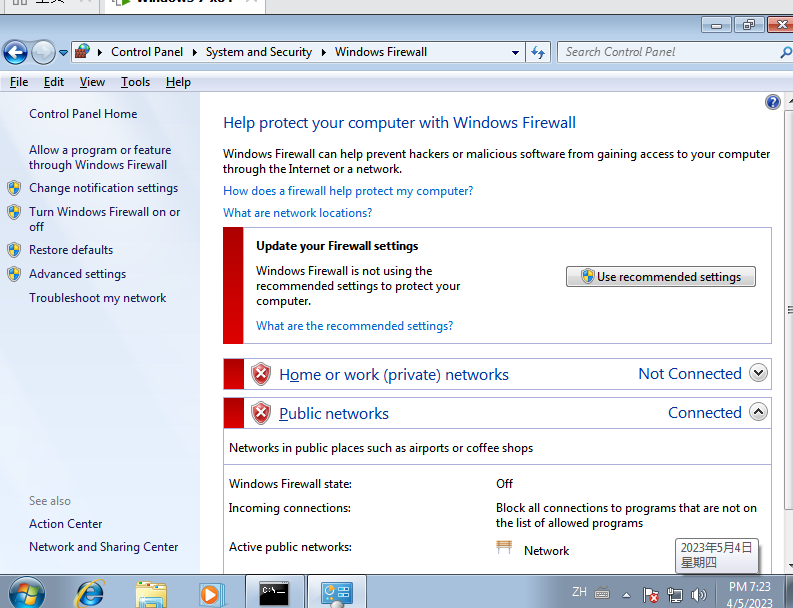Screen dimensions: 793x608
Task: Launch Internet Explorer from taskbar
Action: coord(90,593)
